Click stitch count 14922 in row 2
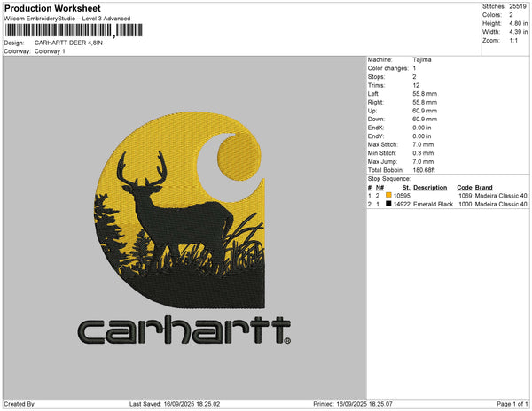Screen dimensions: 532x411 pos(402,204)
